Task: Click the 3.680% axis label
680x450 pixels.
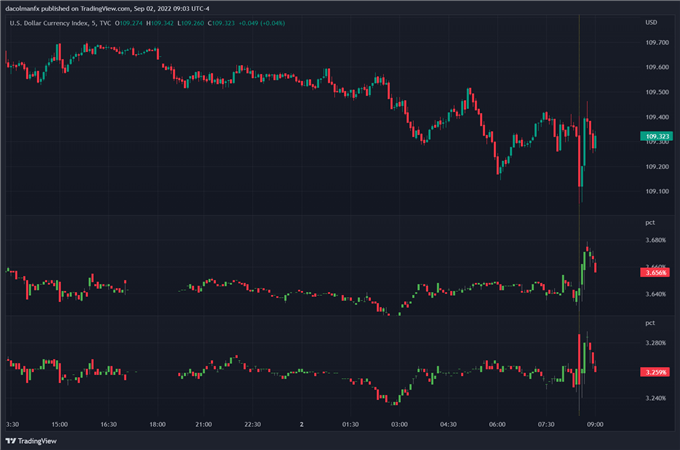Action: click(655, 240)
